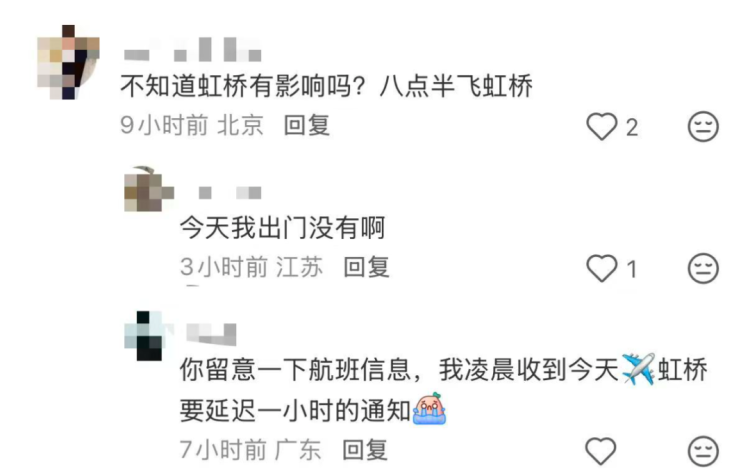The image size is (750, 469).
Task: Like the reply '今天我出门没有啊'
Action: pyautogui.click(x=602, y=268)
